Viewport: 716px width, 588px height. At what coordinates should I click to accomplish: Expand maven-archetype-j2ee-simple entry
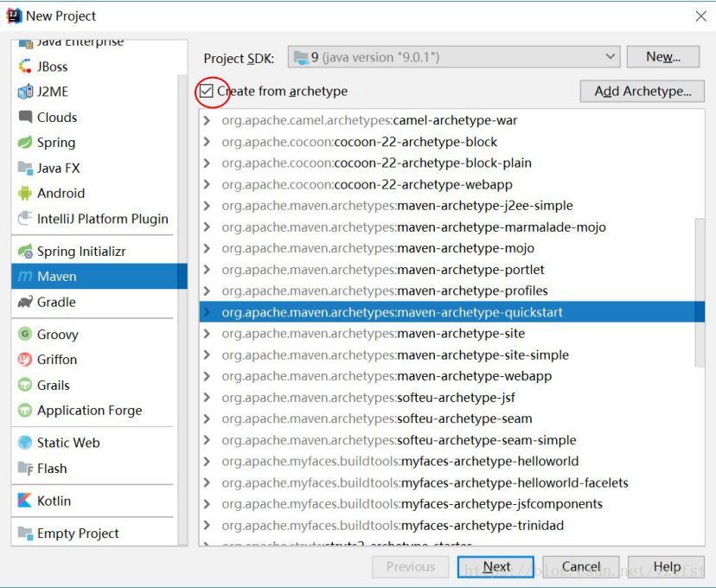[x=207, y=206]
